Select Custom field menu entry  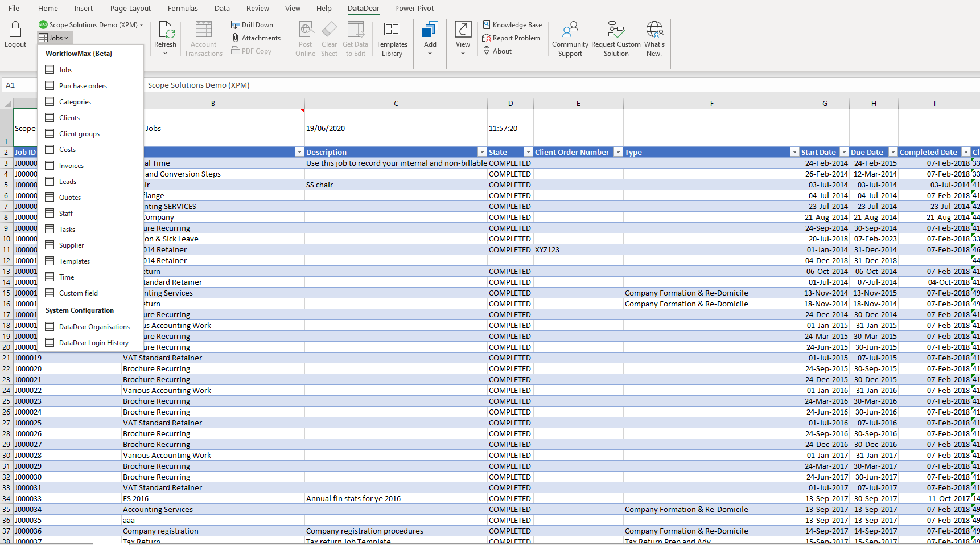tap(90, 293)
